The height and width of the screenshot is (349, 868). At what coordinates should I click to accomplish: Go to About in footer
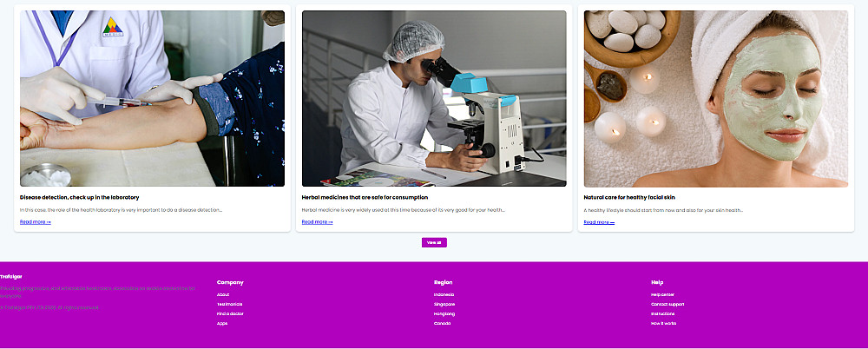click(223, 294)
